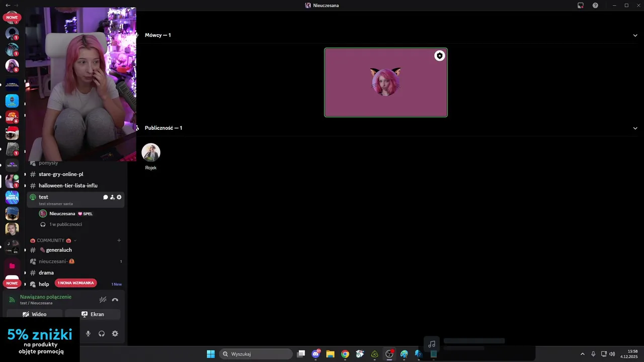644x362 pixels.
Task: Click the help question mark icon in title bar
Action: tap(595, 5)
